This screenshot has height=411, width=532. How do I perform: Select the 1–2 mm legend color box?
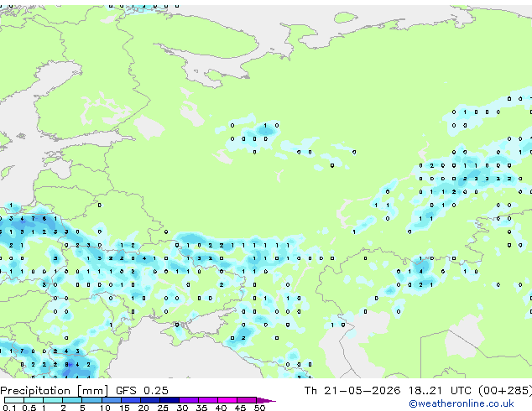(x=53, y=400)
